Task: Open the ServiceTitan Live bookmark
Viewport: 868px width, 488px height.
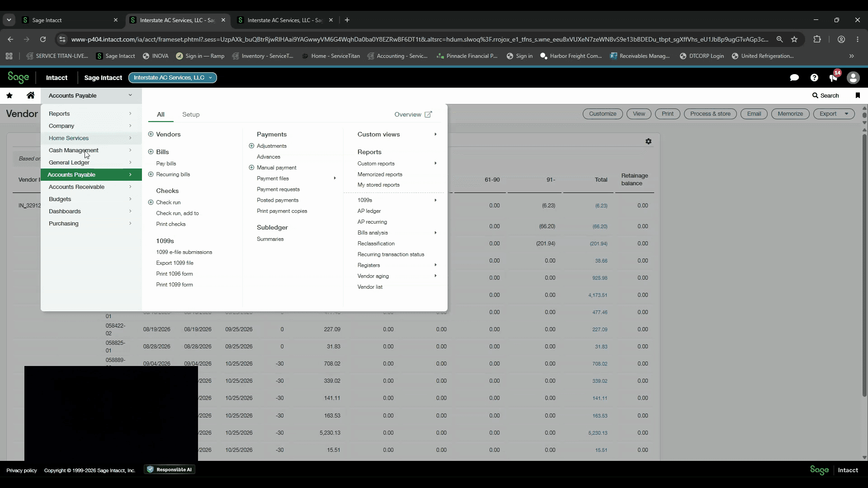Action: pyautogui.click(x=57, y=56)
